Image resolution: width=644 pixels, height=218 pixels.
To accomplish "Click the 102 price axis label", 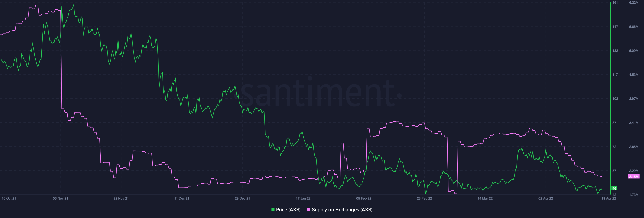I will pyautogui.click(x=615, y=99).
